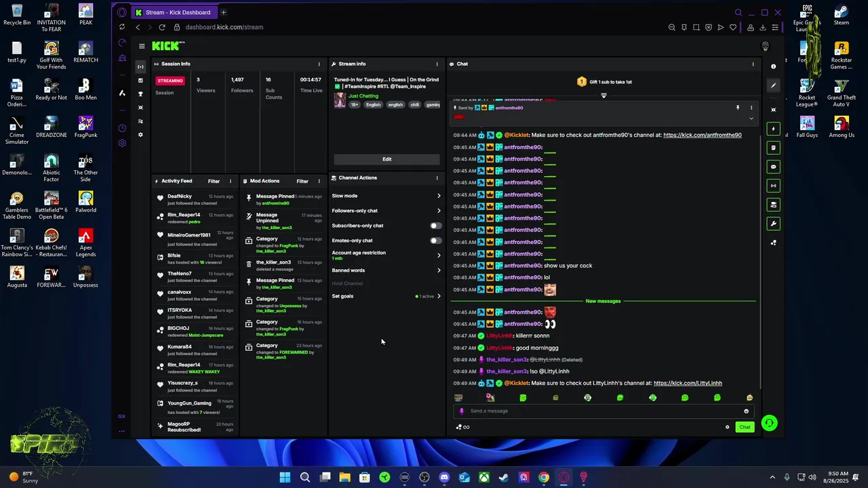Image resolution: width=868 pixels, height=488 pixels.
Task: Open the info icon in right sidebar
Action: tap(773, 66)
